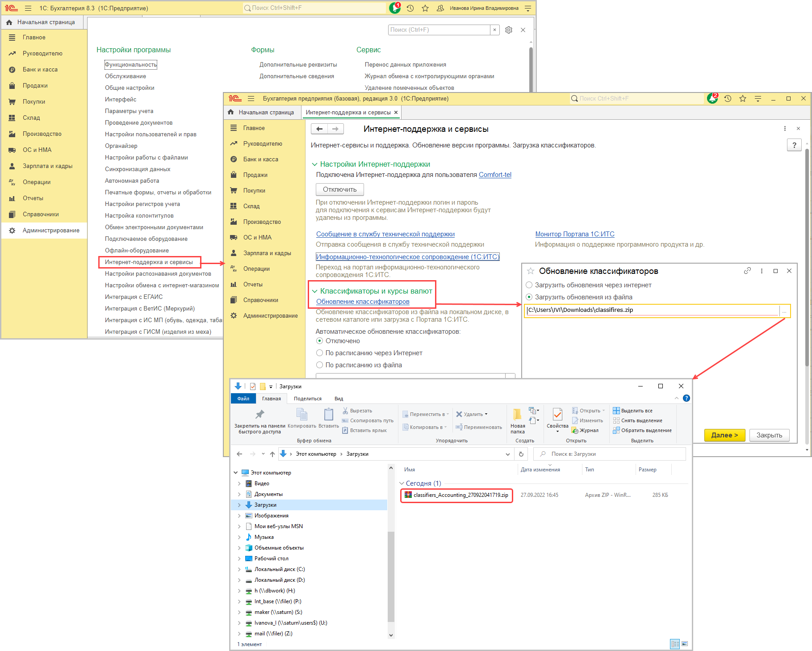Refresh the Explorer folder view
Viewport: 812px width, 651px height.
click(521, 454)
